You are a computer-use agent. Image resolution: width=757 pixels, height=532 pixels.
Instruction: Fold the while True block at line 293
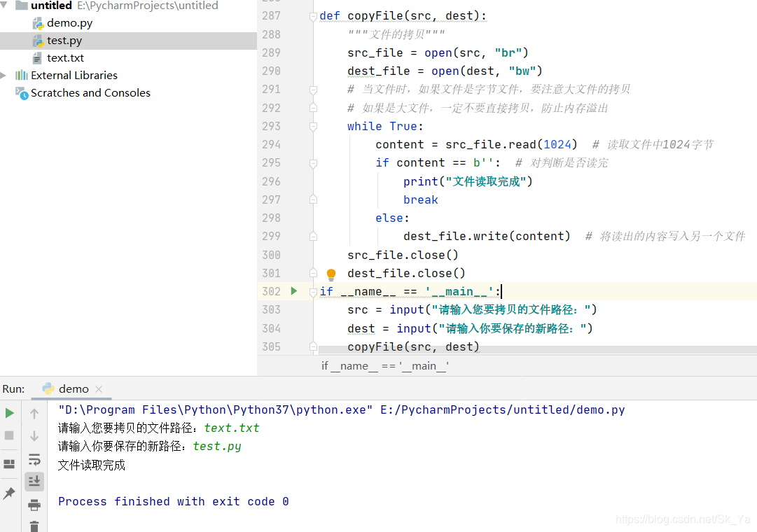pos(313,127)
